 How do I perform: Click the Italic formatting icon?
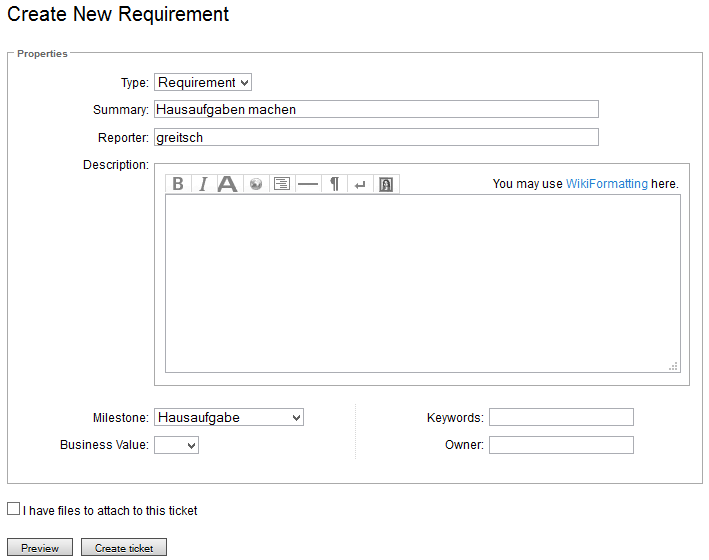pos(203,184)
